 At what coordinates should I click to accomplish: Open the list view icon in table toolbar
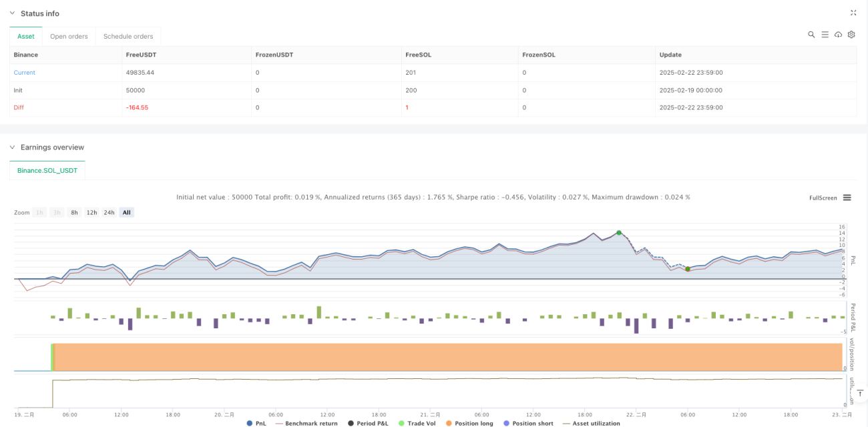point(825,35)
